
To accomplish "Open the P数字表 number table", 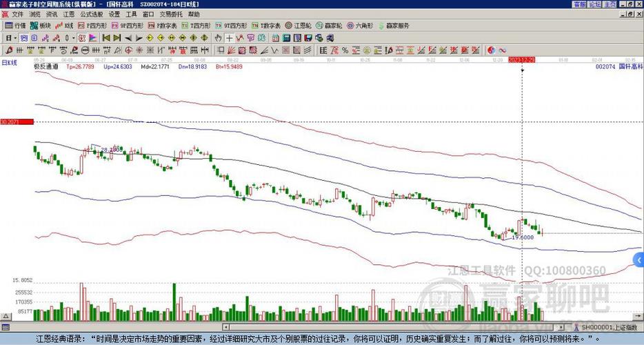I will pos(162,26).
